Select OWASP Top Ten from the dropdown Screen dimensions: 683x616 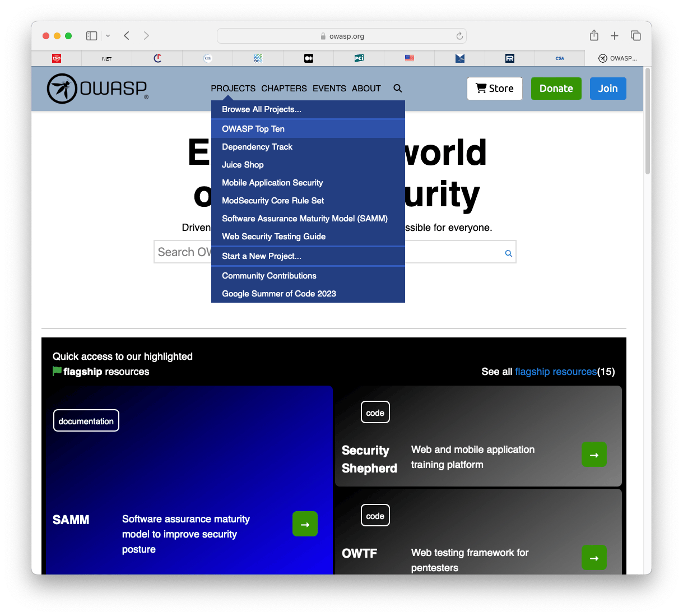click(x=308, y=129)
